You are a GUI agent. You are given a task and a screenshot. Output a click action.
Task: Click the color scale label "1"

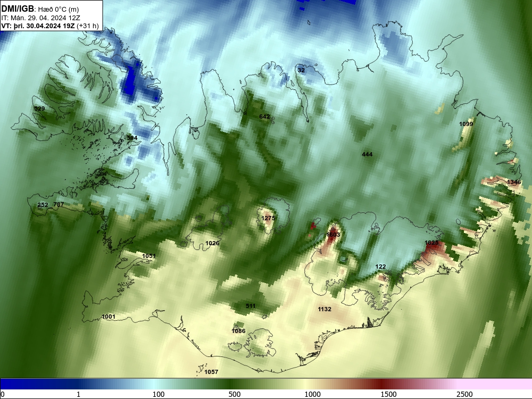(x=78, y=394)
